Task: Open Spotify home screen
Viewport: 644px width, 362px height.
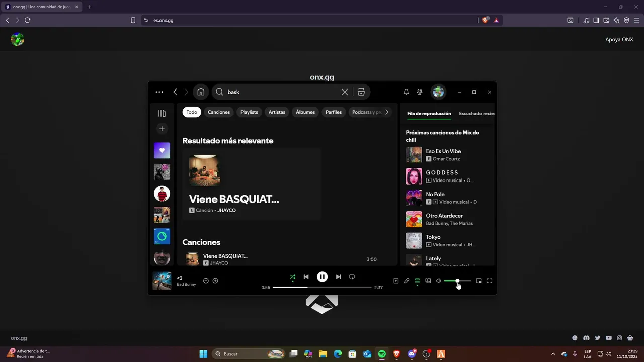Action: click(201, 92)
